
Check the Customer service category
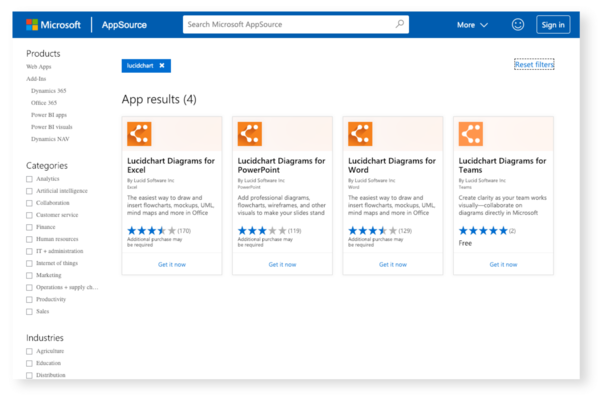click(x=29, y=215)
